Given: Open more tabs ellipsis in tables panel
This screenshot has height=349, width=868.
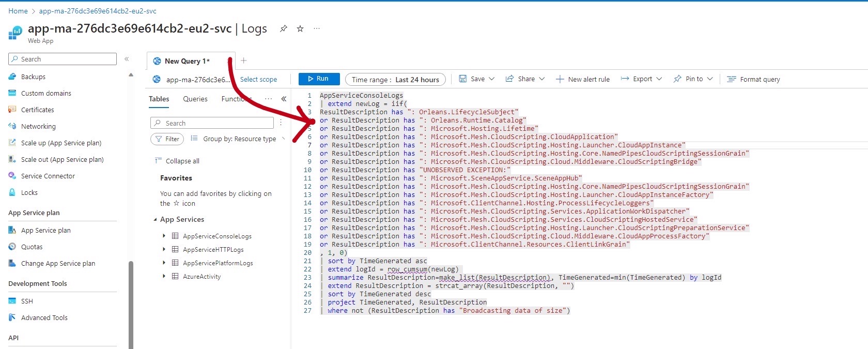Looking at the screenshot, I should point(268,99).
